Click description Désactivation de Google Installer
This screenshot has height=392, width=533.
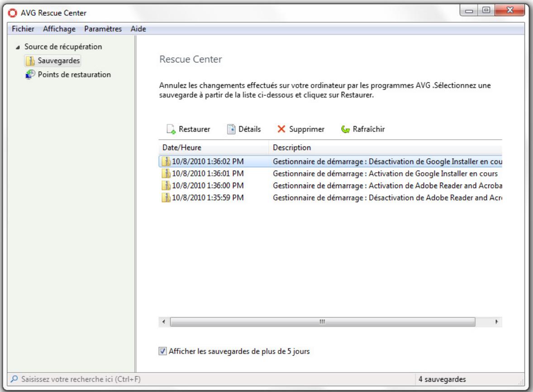tap(387, 161)
